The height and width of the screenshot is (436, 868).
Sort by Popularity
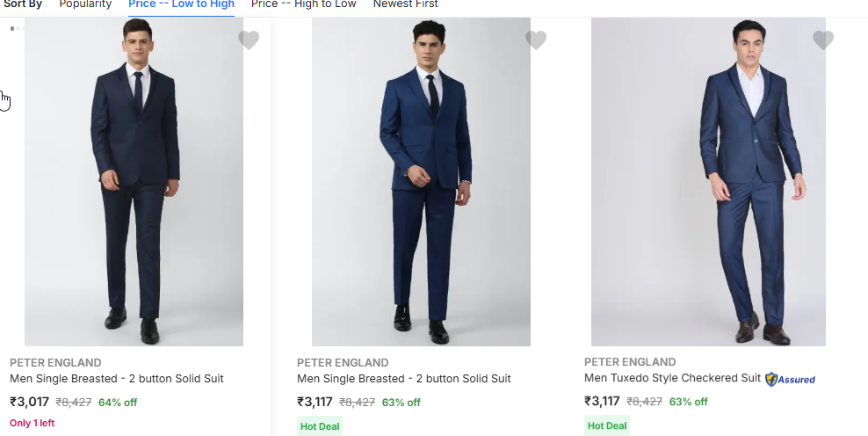coord(85,4)
